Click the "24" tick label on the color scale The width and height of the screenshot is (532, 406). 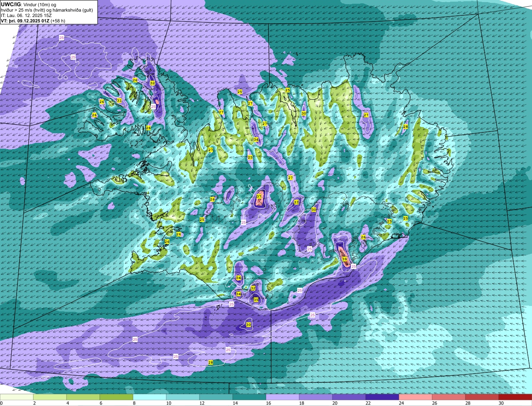click(401, 403)
